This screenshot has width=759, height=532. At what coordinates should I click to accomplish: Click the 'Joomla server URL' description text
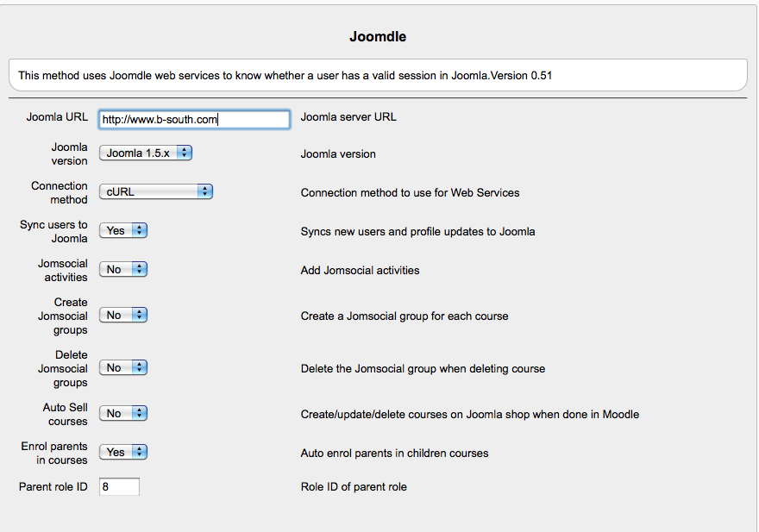(x=348, y=117)
